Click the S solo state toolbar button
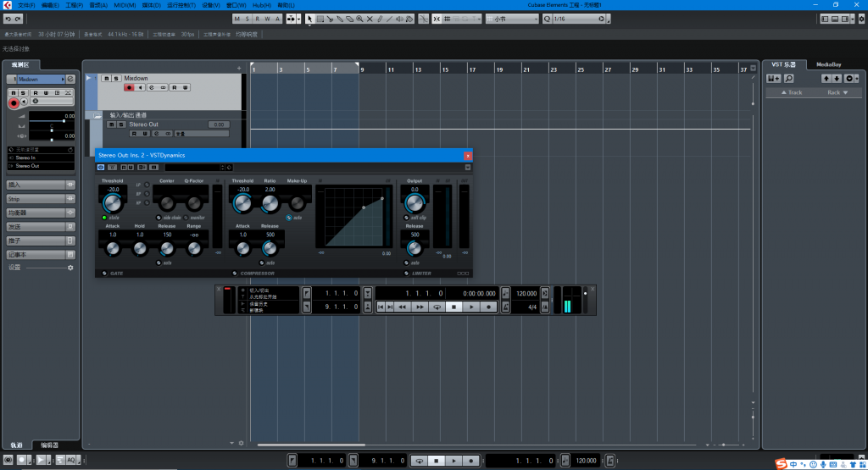Screen dimensions: 868x470 click(x=247, y=19)
